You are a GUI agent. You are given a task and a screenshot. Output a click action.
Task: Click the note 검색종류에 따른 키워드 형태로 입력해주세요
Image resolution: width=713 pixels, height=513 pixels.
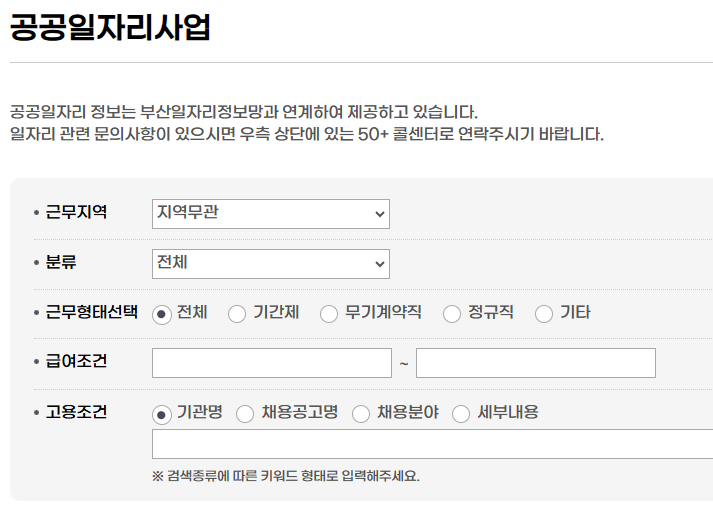[x=286, y=476]
